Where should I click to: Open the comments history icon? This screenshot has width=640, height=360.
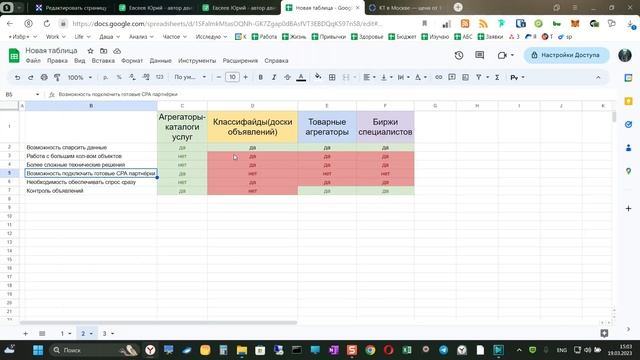[480, 55]
